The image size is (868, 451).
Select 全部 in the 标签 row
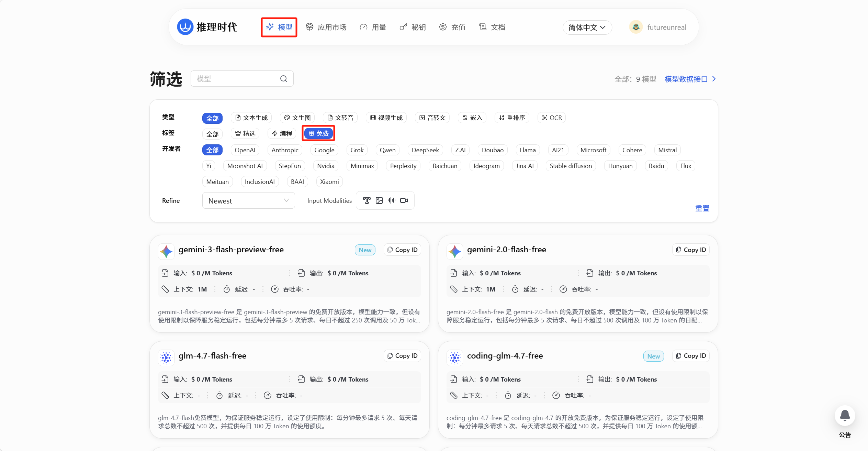coord(212,134)
